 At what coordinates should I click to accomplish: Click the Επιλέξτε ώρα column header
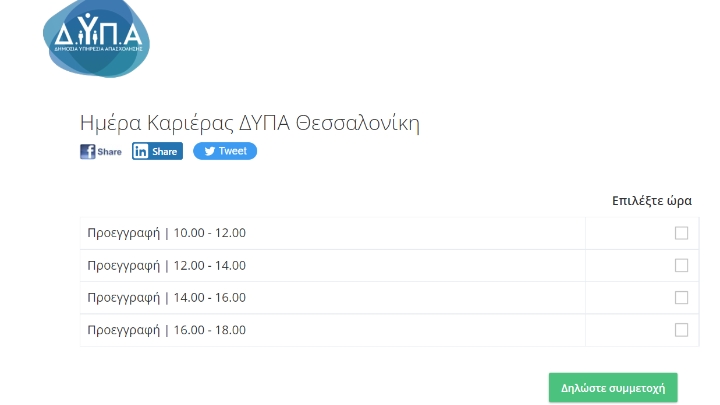651,200
